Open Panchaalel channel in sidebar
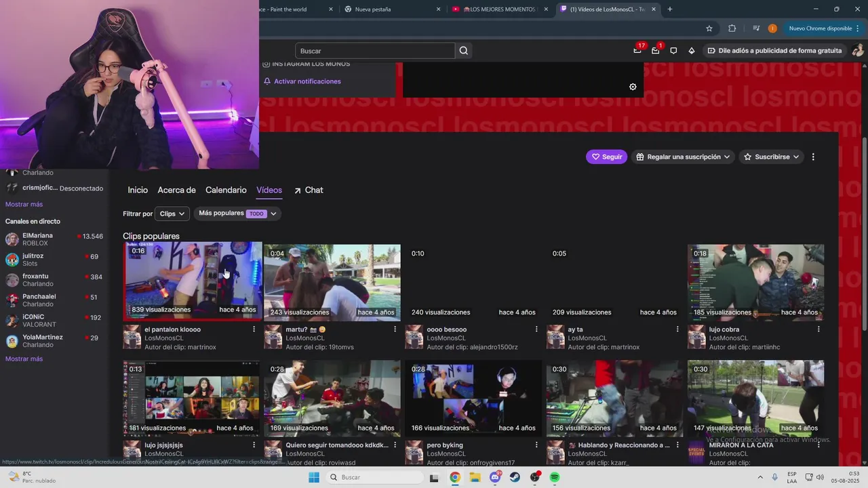This screenshot has width=868, height=488. pyautogui.click(x=54, y=300)
